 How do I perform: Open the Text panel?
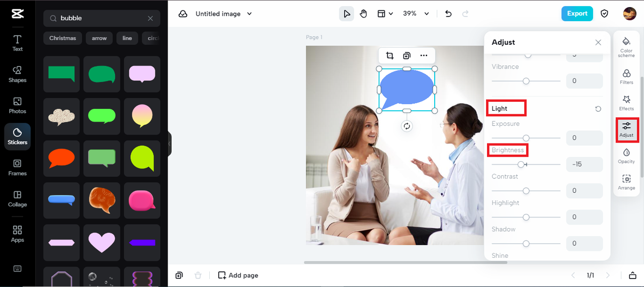18,43
